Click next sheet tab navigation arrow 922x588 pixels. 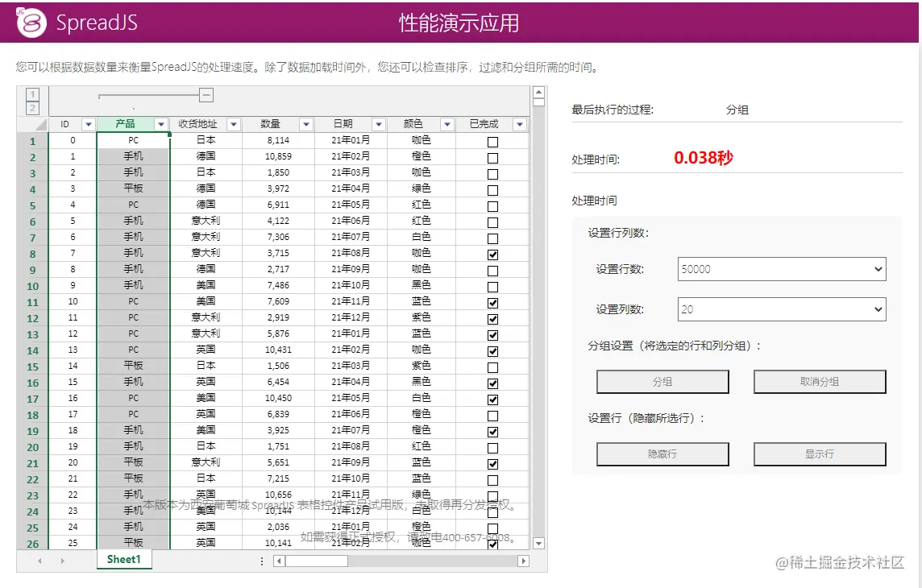pos(62,561)
